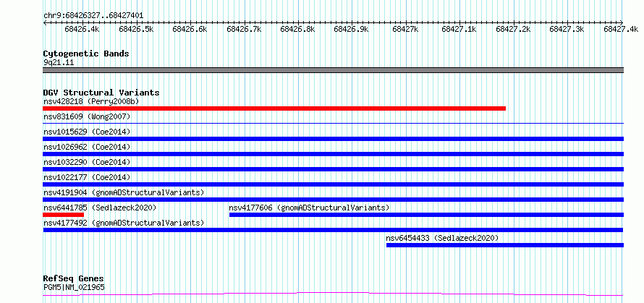Open the nsv1032290 (Coe2014) variant label

(x=87, y=162)
